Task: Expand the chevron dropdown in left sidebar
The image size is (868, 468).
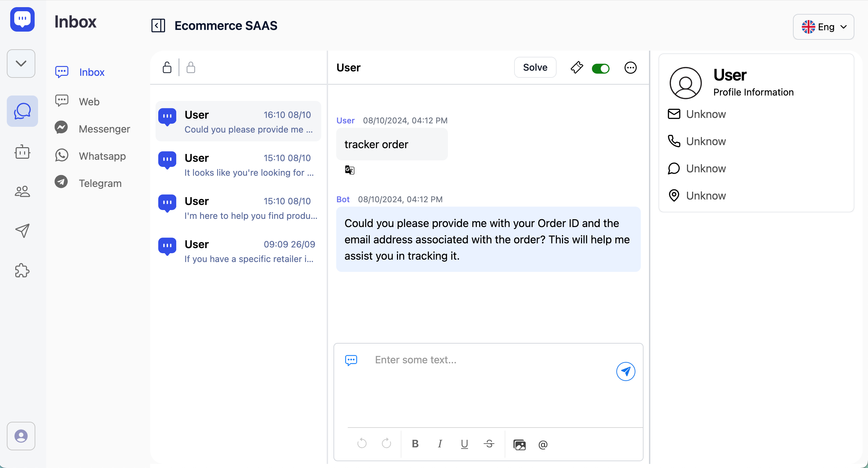Action: (x=21, y=64)
